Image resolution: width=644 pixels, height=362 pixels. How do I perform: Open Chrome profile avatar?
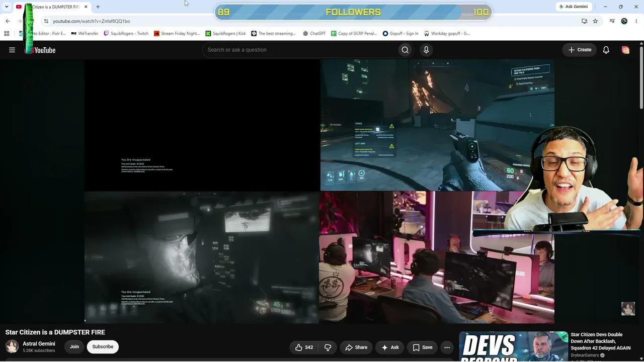[624, 21]
